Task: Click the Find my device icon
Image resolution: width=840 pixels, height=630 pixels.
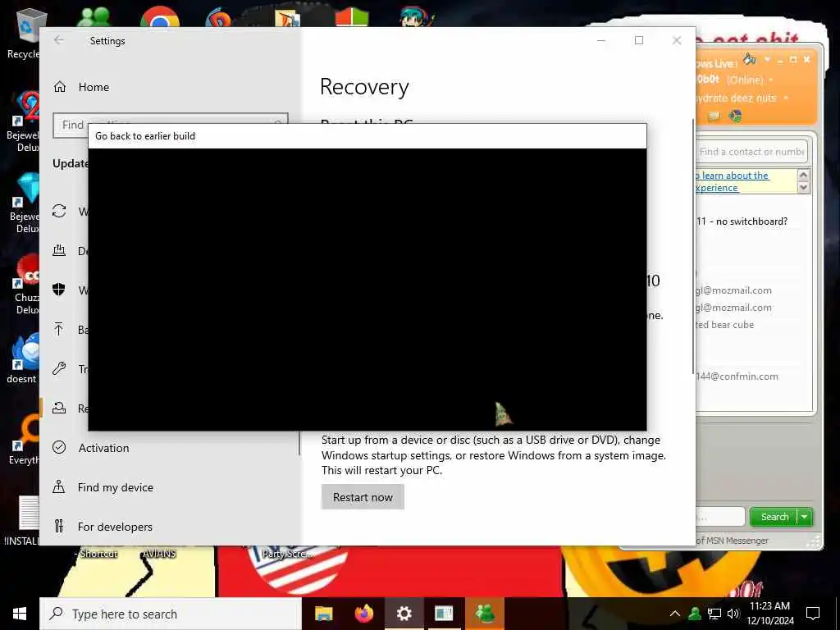Action: (x=59, y=487)
